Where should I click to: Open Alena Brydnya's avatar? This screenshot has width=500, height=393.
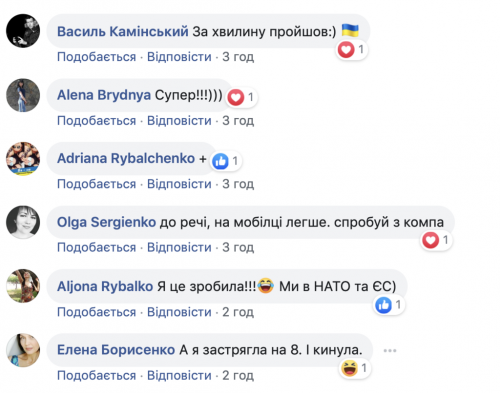click(23, 95)
